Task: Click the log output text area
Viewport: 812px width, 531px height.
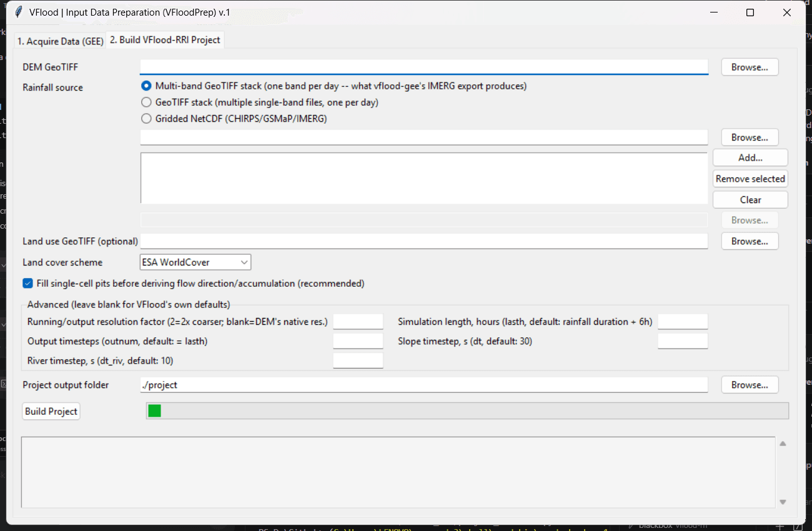Action: (397, 472)
